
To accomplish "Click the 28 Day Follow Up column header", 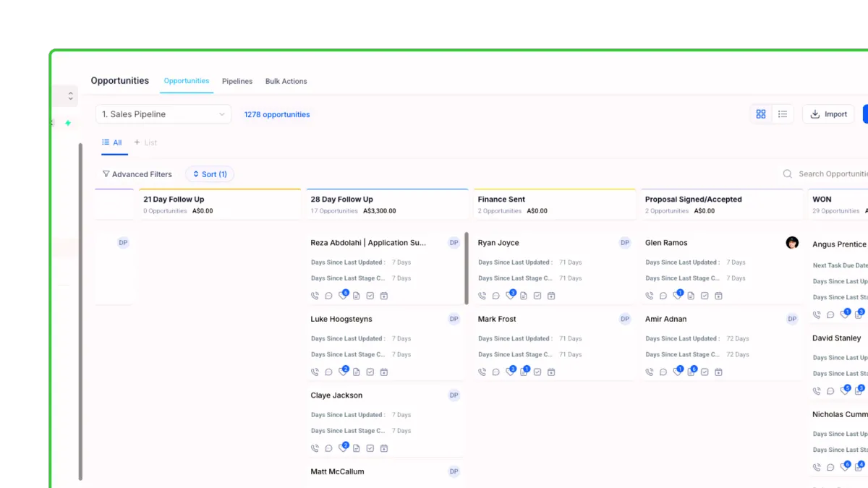I will [x=388, y=205].
